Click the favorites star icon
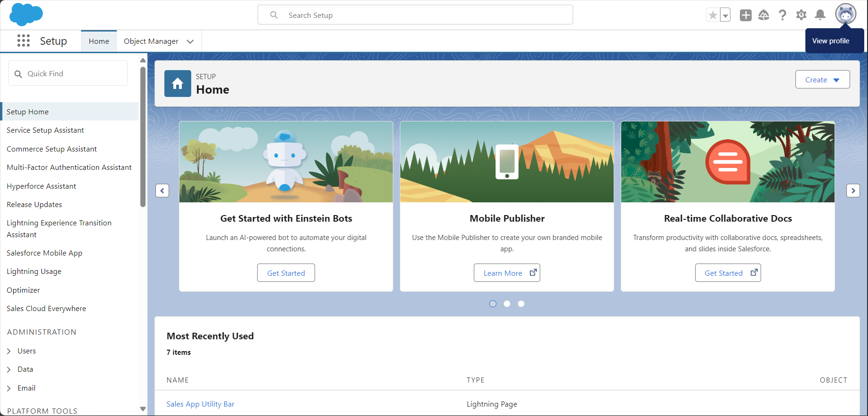 click(x=713, y=15)
